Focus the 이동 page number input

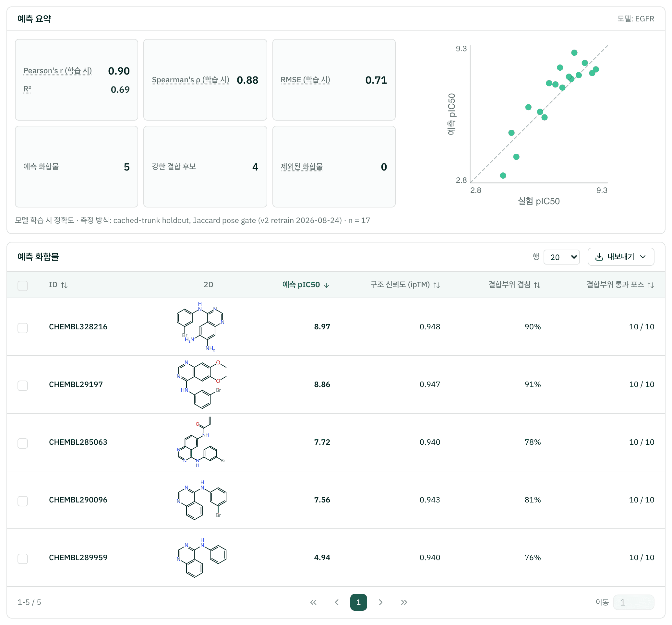click(x=633, y=602)
